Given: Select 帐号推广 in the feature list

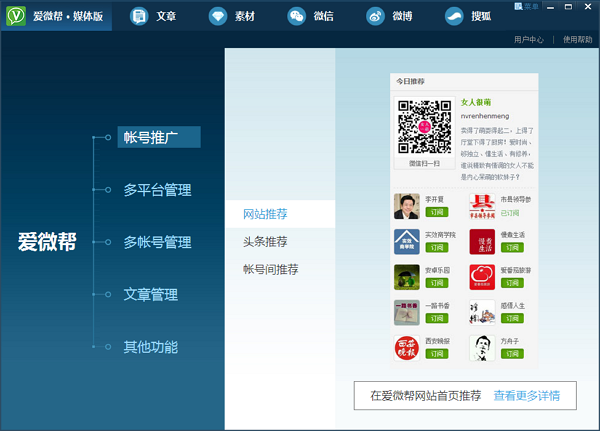Looking at the screenshot, I should click(159, 137).
